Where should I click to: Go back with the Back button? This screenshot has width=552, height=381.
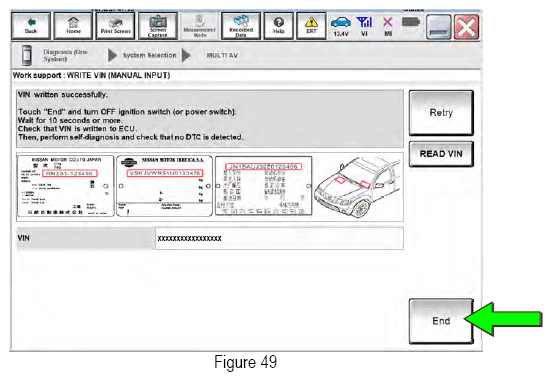click(31, 26)
